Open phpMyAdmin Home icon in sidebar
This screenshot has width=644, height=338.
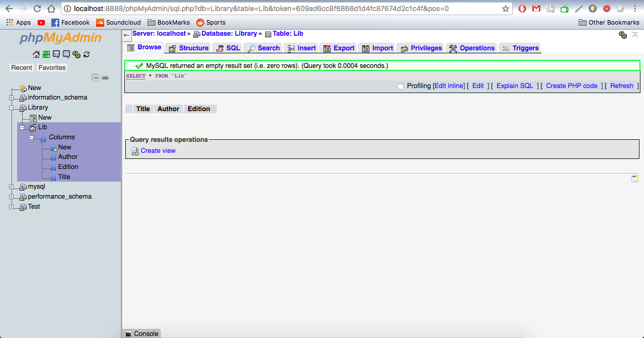point(36,54)
